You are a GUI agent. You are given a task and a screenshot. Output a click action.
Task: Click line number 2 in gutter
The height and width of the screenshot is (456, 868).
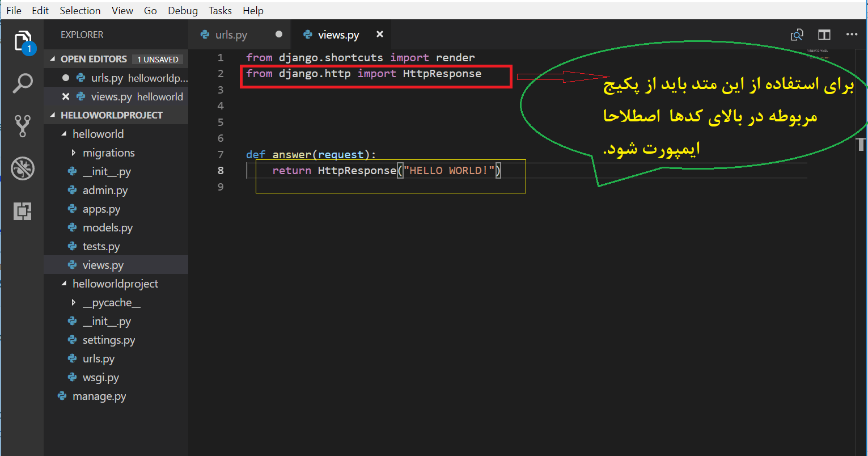click(x=221, y=74)
